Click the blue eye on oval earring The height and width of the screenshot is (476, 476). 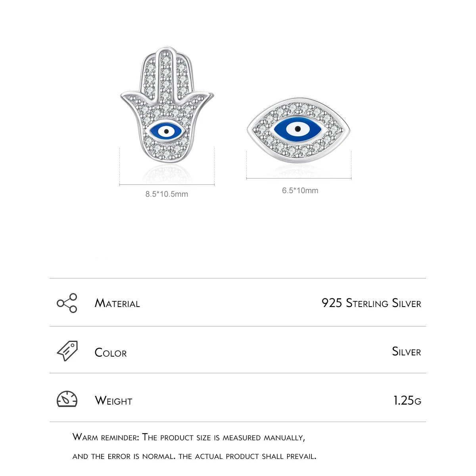tap(298, 129)
